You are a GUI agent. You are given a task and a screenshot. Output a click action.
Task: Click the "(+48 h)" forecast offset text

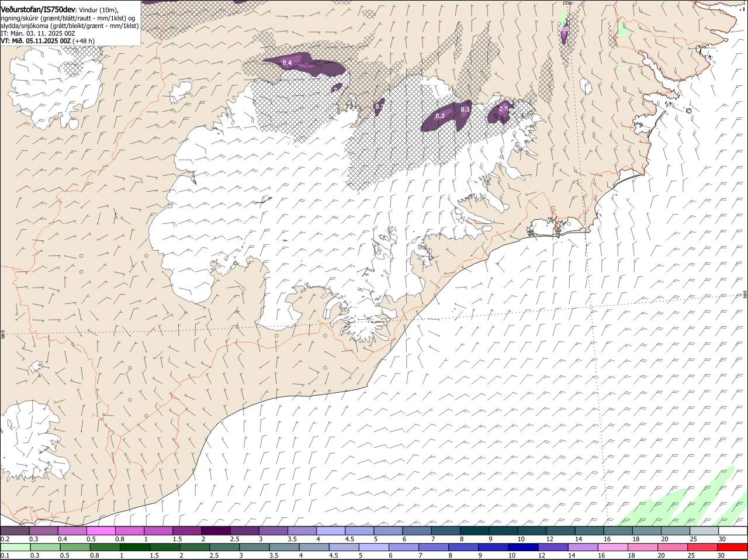[x=84, y=41]
